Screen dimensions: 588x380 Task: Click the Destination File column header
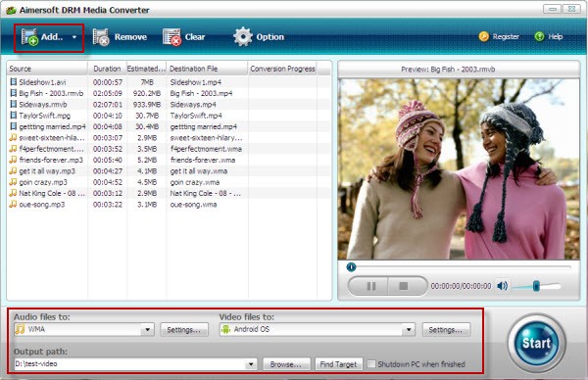click(207, 69)
